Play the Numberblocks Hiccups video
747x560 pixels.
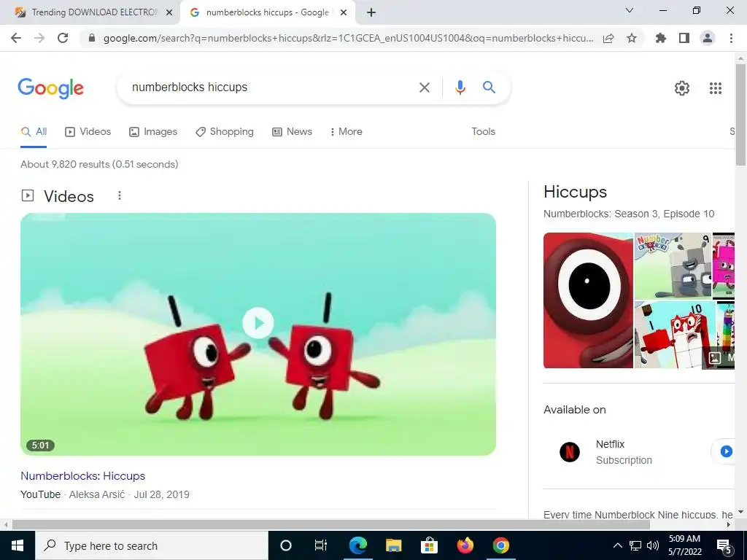coord(258,323)
